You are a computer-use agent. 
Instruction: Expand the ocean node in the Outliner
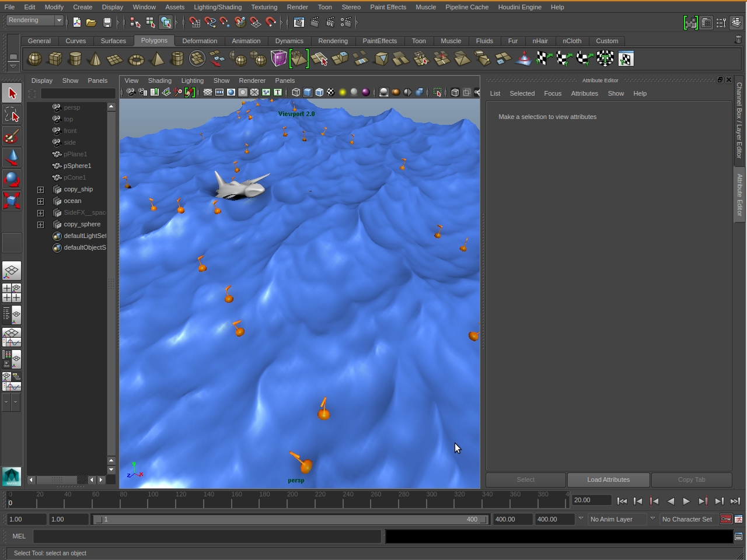tap(40, 201)
